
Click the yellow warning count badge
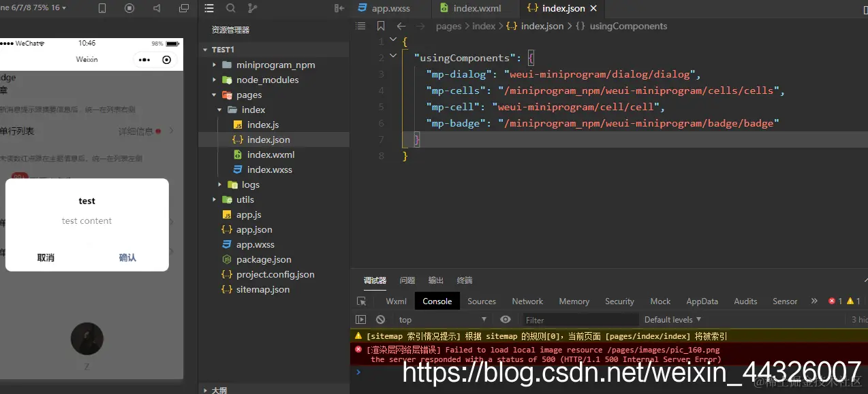(x=854, y=301)
